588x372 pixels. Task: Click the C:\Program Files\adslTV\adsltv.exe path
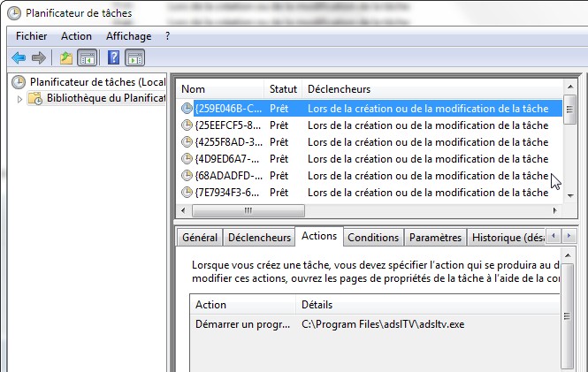click(383, 324)
